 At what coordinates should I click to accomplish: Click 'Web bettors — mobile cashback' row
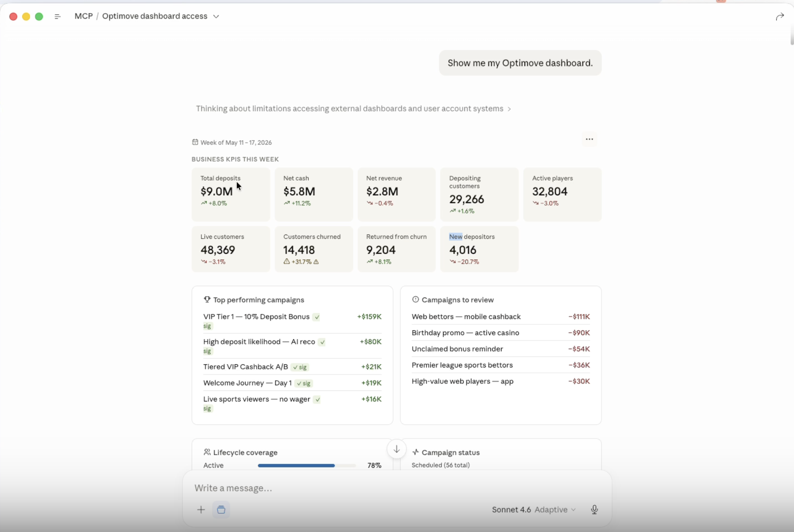tap(501, 317)
